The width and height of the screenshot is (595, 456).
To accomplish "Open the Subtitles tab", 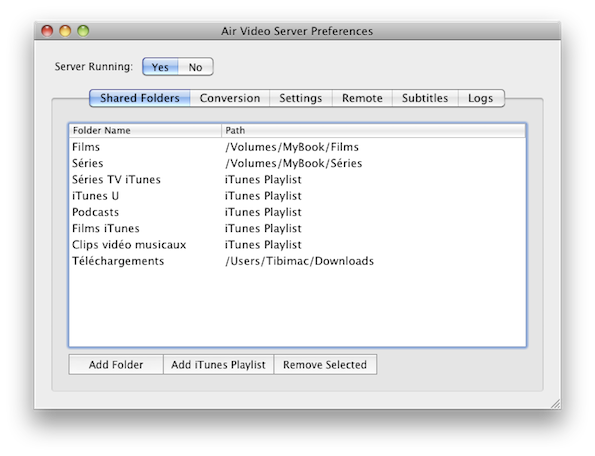I will click(x=425, y=98).
